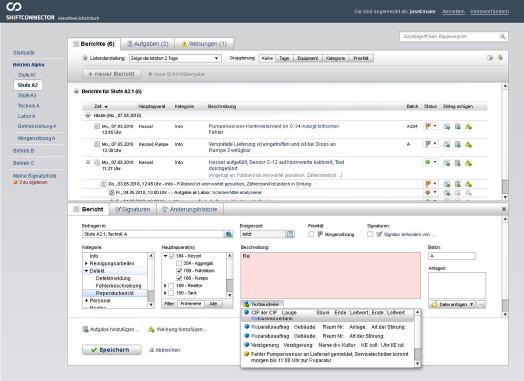
Task: Open the logbook picker icon next to Eintragen in
Action: coord(228,234)
